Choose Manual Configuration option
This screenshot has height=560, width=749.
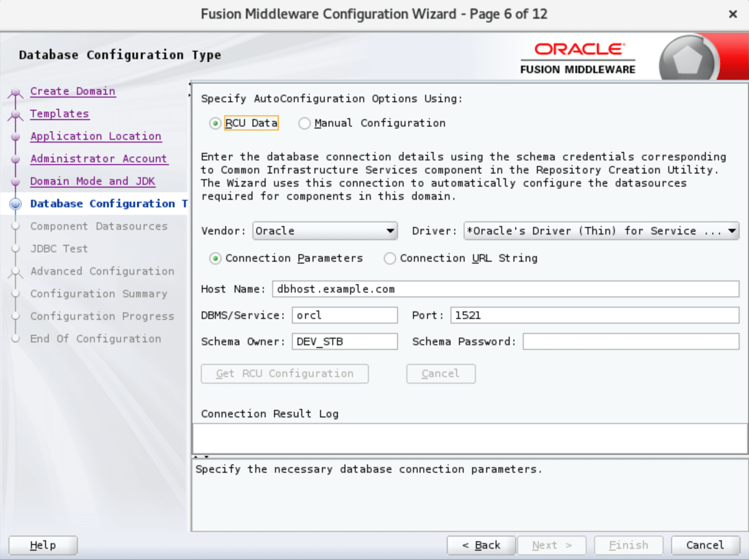click(304, 124)
